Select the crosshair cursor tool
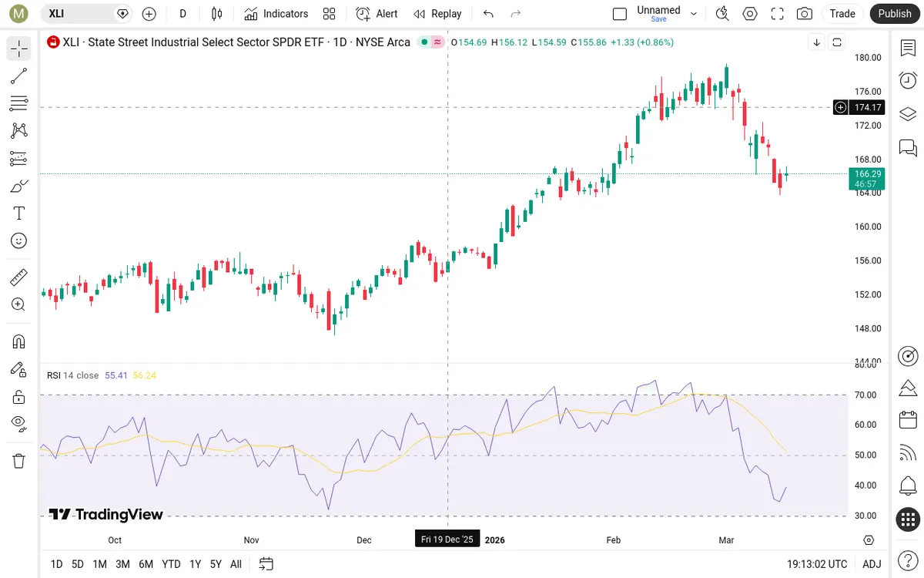The width and height of the screenshot is (924, 578). pos(19,49)
